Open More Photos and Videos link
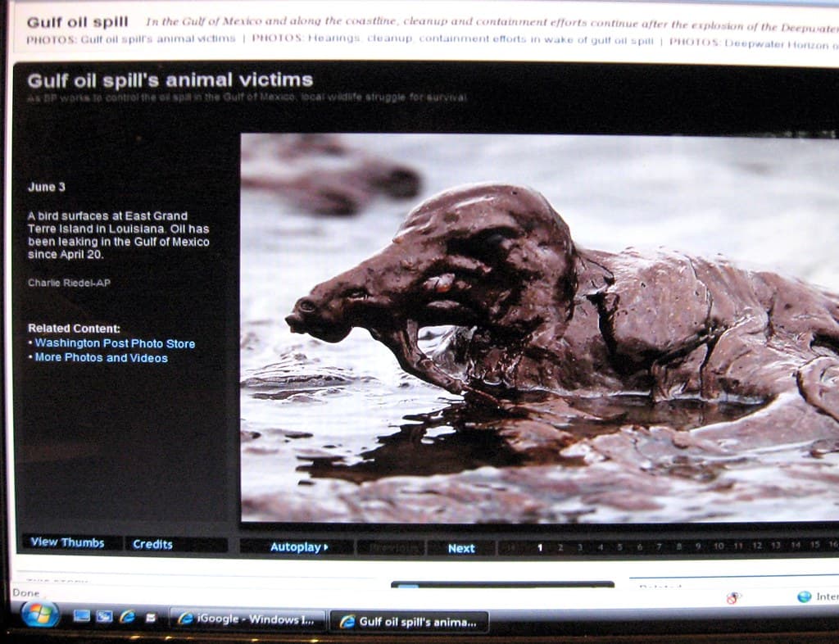The width and height of the screenshot is (839, 644). coord(101,358)
